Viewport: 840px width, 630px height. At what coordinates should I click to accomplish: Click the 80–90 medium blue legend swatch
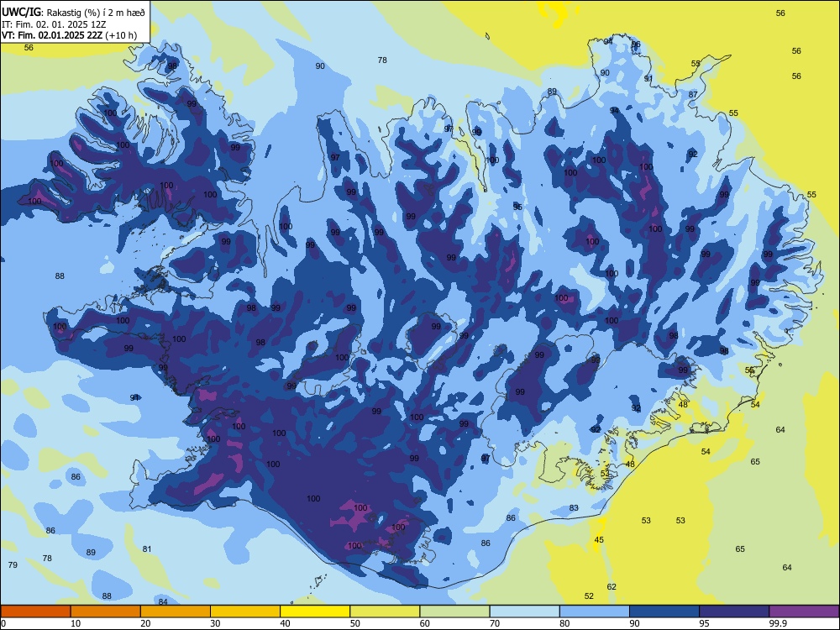(x=595, y=612)
